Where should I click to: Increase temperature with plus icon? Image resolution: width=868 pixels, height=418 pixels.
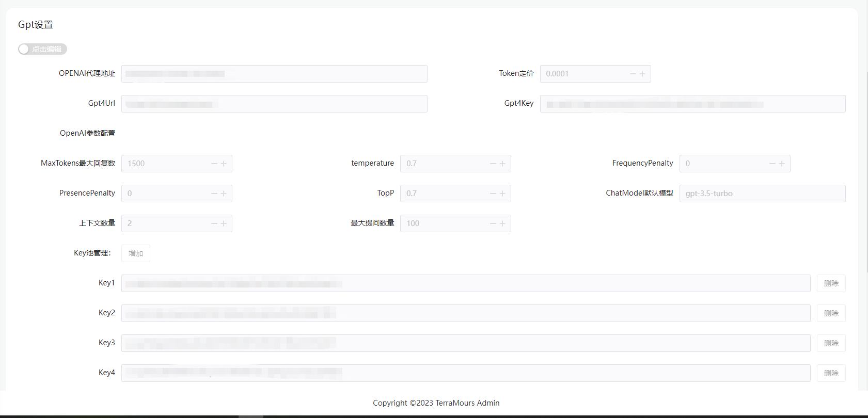(x=502, y=164)
